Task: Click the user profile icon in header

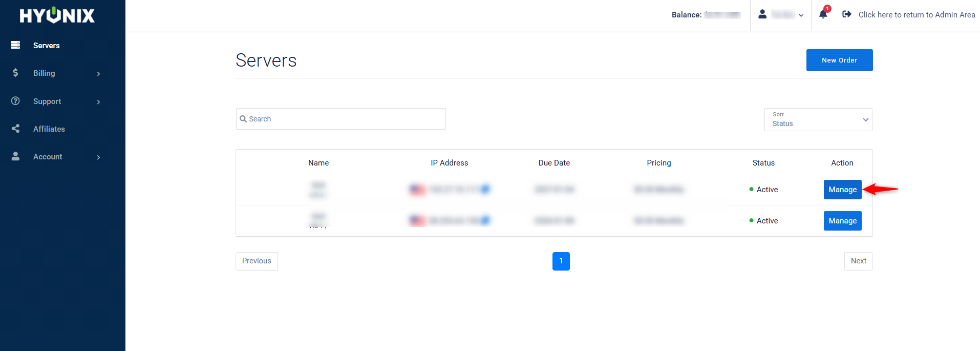Action: 762,14
